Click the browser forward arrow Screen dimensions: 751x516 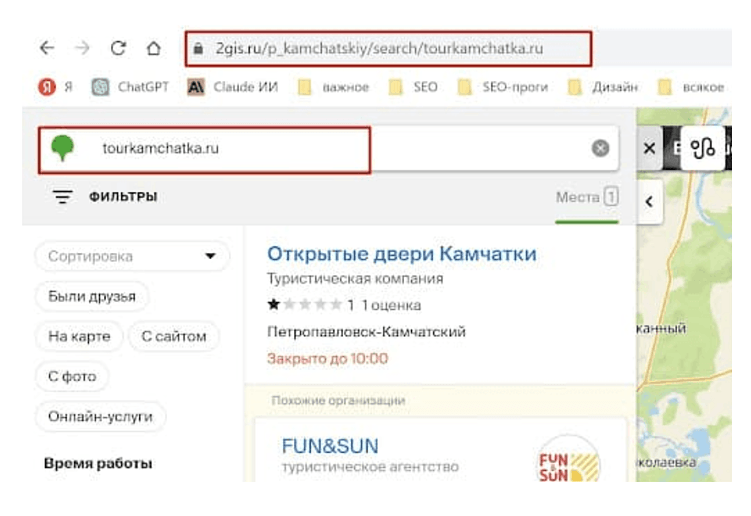pos(82,48)
